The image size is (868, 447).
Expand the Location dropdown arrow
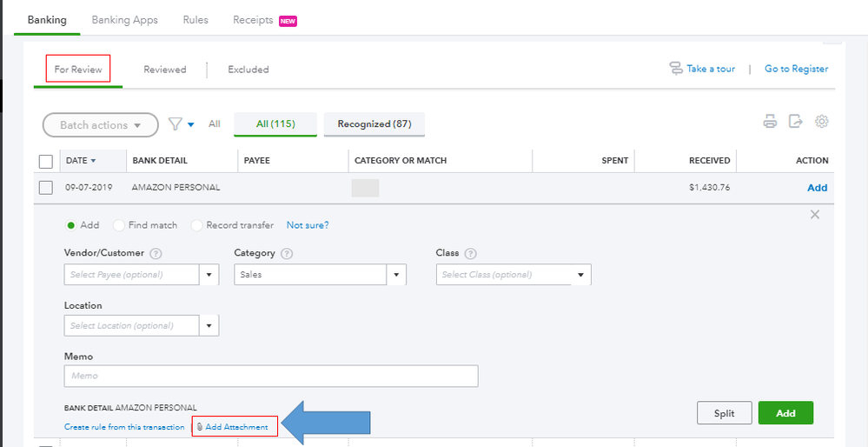(209, 325)
